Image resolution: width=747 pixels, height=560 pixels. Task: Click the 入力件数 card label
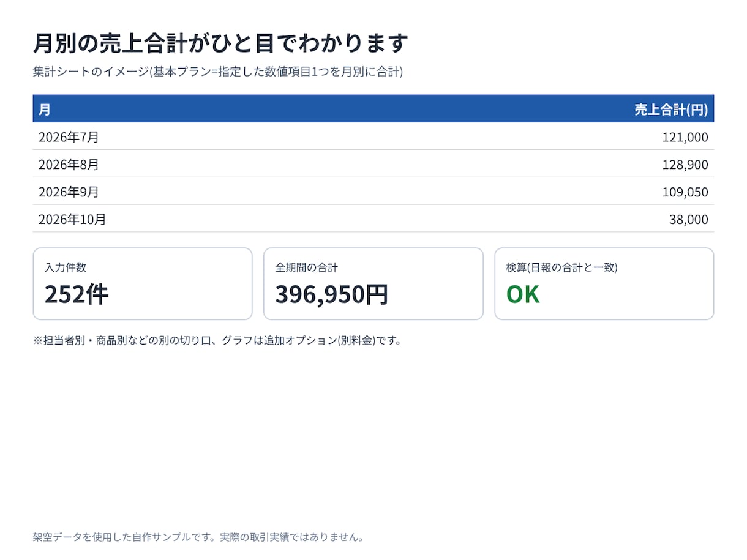pyautogui.click(x=66, y=267)
